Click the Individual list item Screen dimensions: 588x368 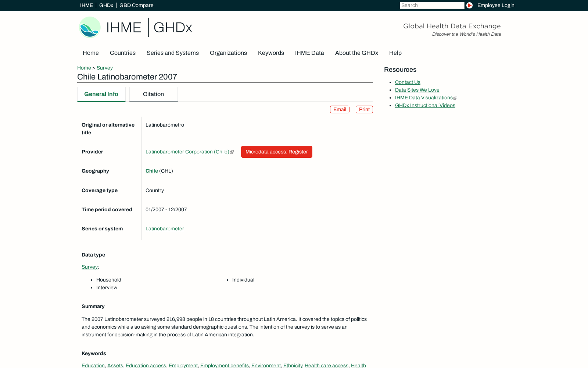click(243, 280)
